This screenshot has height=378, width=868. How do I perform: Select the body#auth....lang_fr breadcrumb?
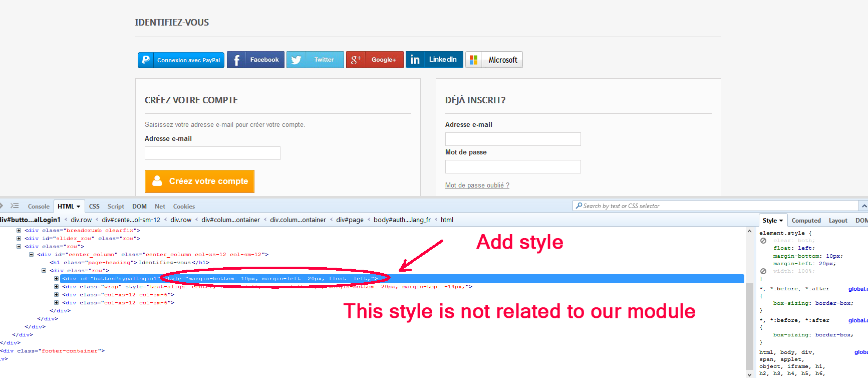(402, 220)
